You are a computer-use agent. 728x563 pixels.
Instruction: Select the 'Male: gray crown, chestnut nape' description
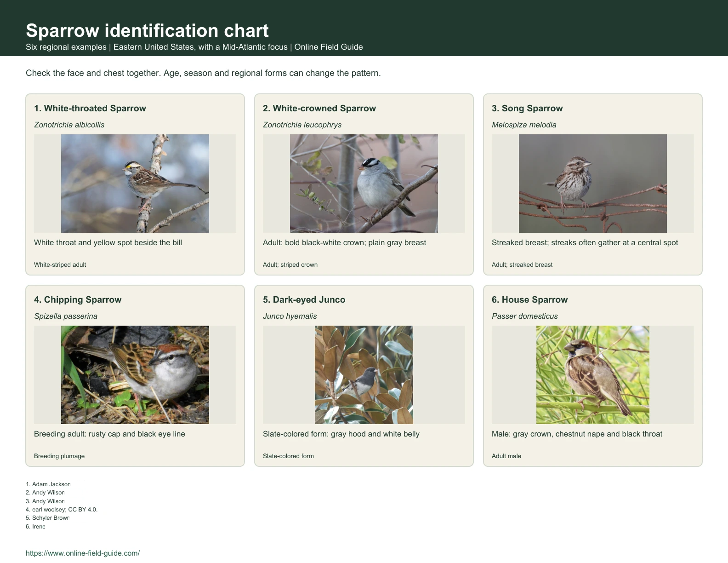(577, 434)
